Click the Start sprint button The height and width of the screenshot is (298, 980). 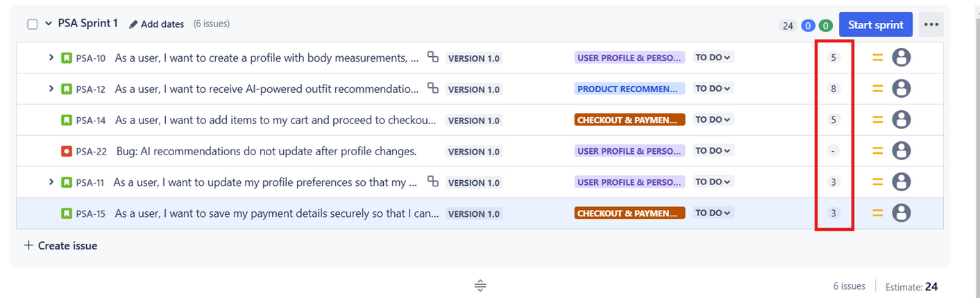875,25
